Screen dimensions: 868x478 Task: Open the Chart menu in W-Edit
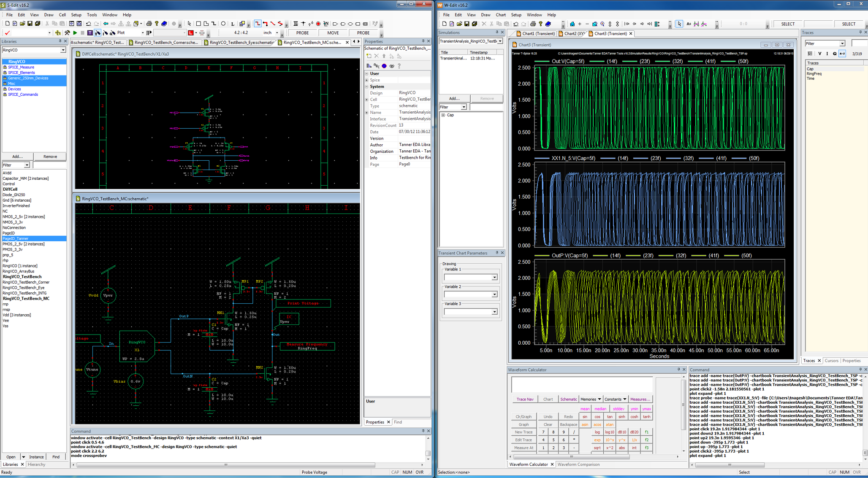501,15
